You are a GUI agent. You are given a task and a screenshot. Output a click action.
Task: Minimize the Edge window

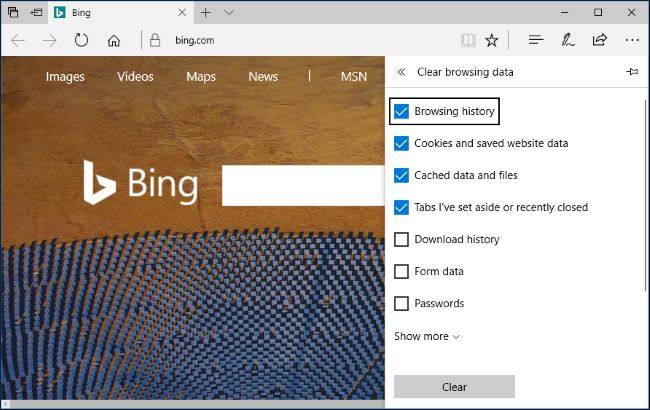click(564, 12)
